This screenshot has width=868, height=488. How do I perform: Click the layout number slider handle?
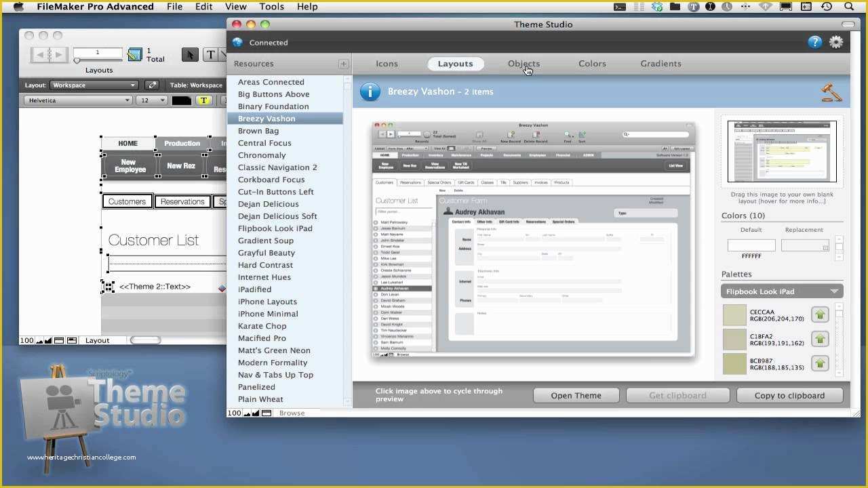coord(77,61)
